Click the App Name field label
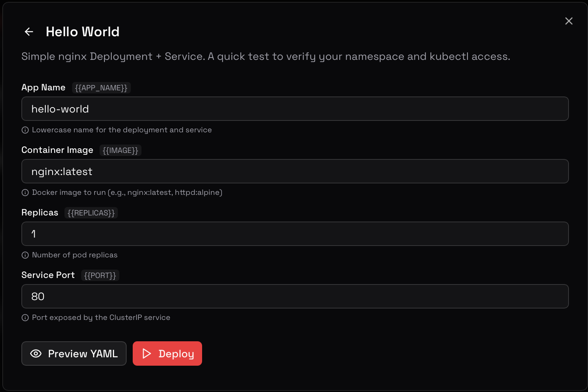Screen dimensions: 588x392 pyautogui.click(x=43, y=87)
